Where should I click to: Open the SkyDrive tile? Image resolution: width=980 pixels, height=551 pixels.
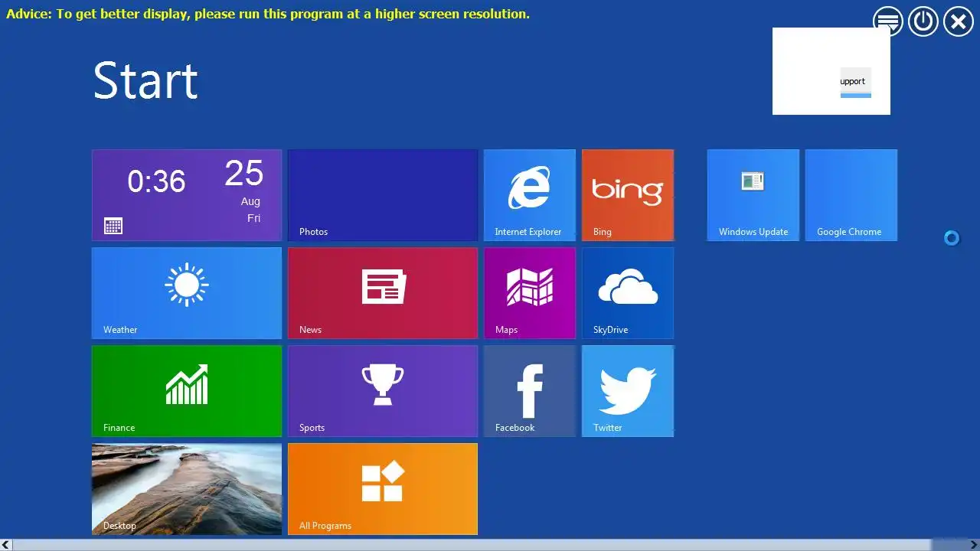click(x=628, y=293)
